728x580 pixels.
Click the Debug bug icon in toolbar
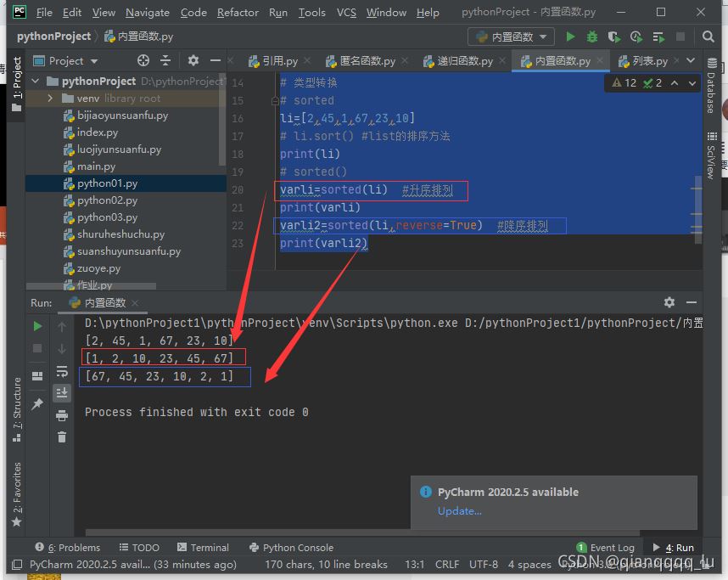tap(592, 37)
